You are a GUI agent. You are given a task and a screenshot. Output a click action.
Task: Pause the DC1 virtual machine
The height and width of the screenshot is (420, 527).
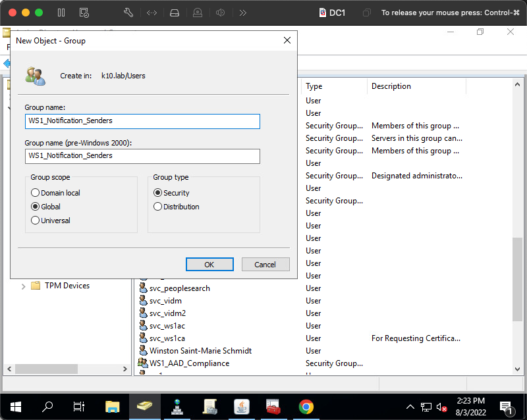click(x=61, y=13)
